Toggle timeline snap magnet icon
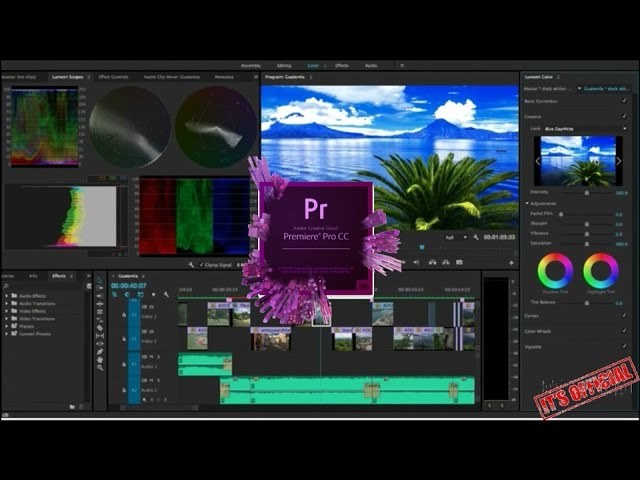The width and height of the screenshot is (640, 480). click(127, 294)
